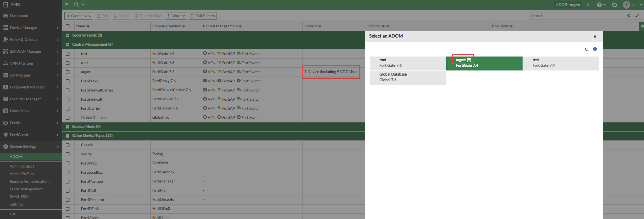Sort by Time Zone column arrows

coord(511,26)
